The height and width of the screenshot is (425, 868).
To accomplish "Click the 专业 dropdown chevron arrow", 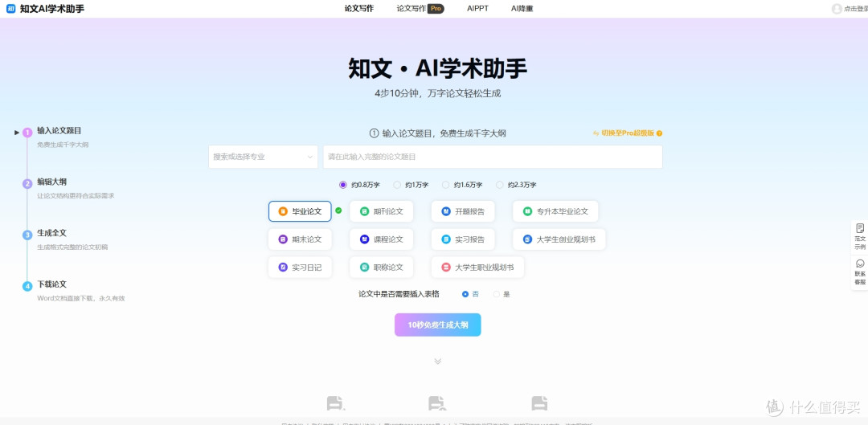I will point(310,157).
